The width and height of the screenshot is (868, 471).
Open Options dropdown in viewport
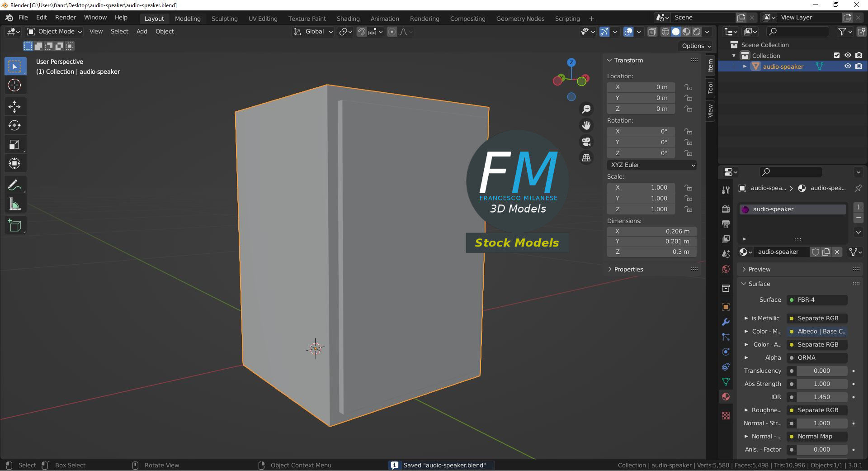(696, 46)
